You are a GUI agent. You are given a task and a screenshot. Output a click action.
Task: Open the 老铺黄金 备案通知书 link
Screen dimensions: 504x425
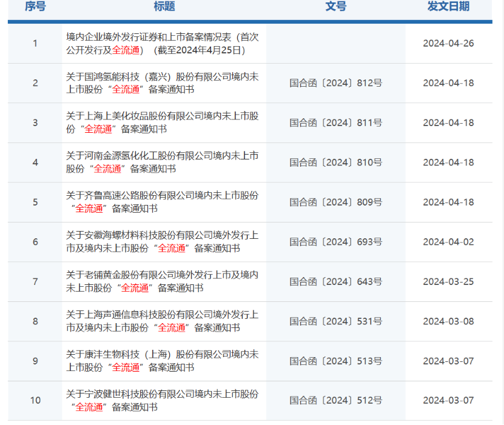[x=163, y=282]
